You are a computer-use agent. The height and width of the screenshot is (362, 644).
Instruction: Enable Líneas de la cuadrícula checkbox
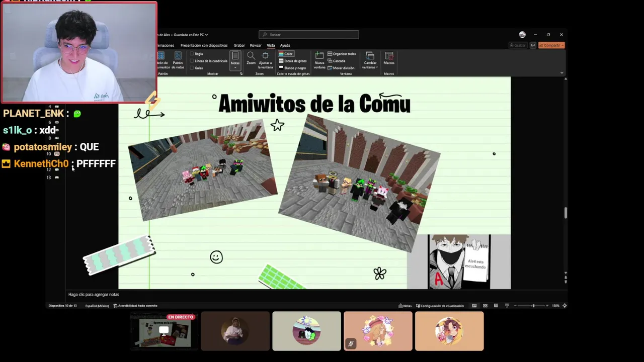point(209,61)
